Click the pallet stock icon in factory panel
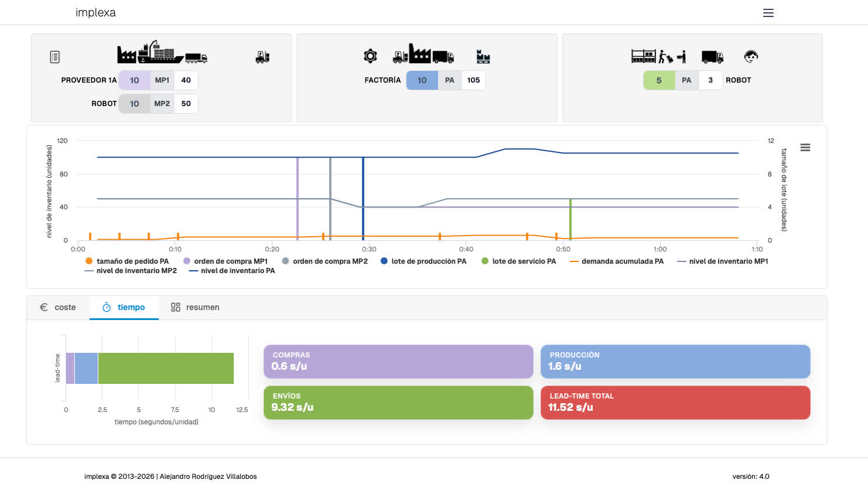Screen dimensions: 868x490 pos(483,57)
